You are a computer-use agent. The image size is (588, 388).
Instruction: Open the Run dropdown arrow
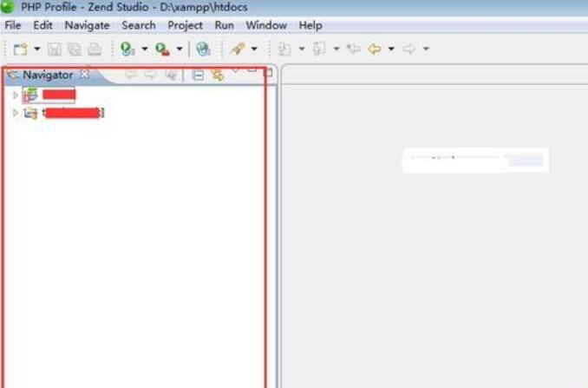click(x=180, y=49)
